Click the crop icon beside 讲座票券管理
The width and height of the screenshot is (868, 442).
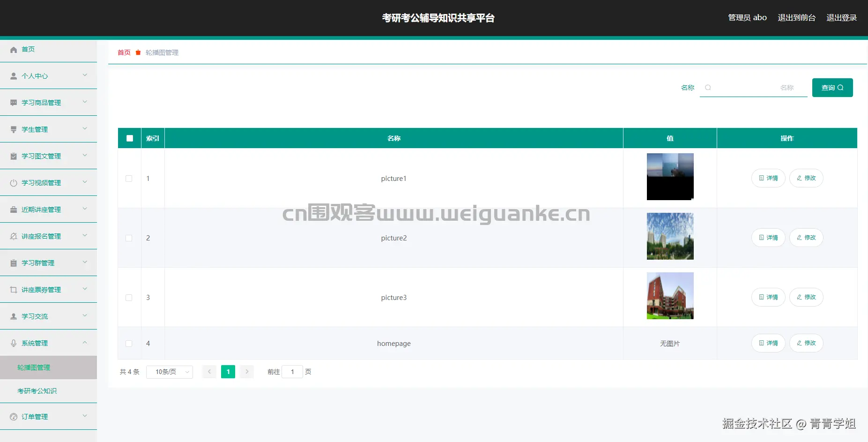tap(13, 289)
